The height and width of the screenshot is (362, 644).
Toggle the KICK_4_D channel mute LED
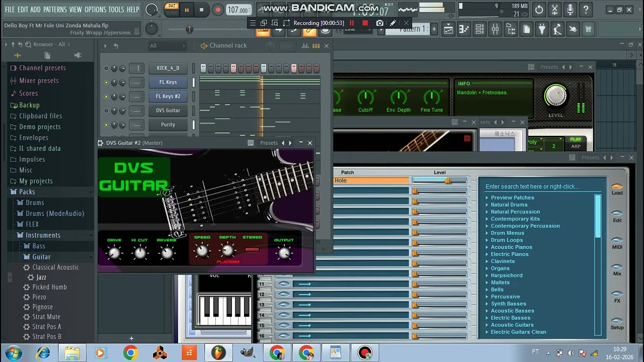coord(106,68)
